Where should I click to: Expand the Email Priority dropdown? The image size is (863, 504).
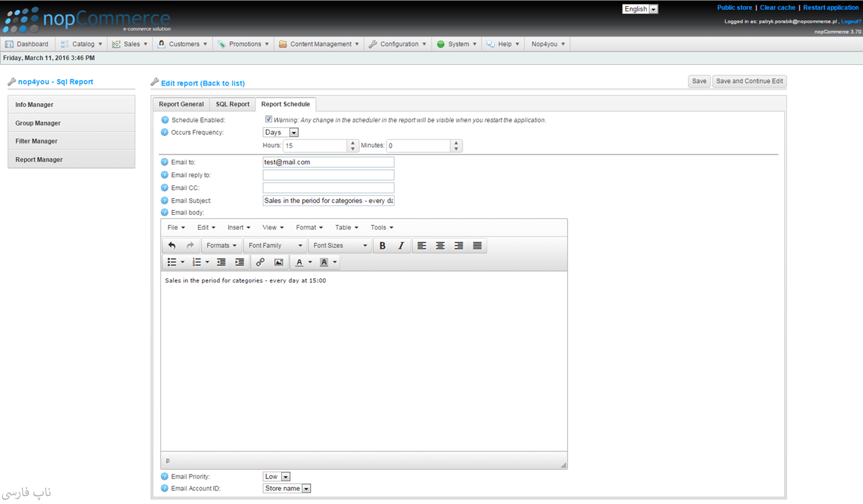point(276,476)
